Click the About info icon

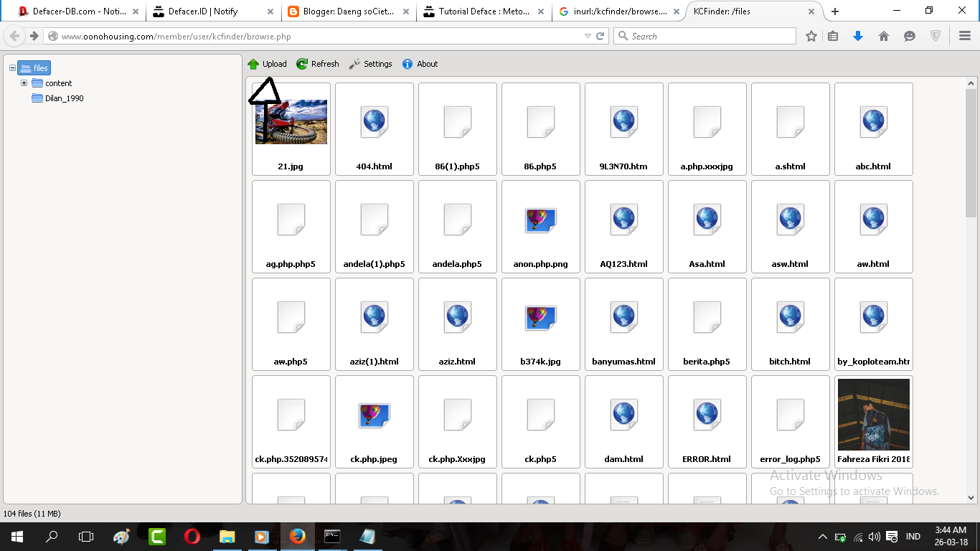coord(407,63)
